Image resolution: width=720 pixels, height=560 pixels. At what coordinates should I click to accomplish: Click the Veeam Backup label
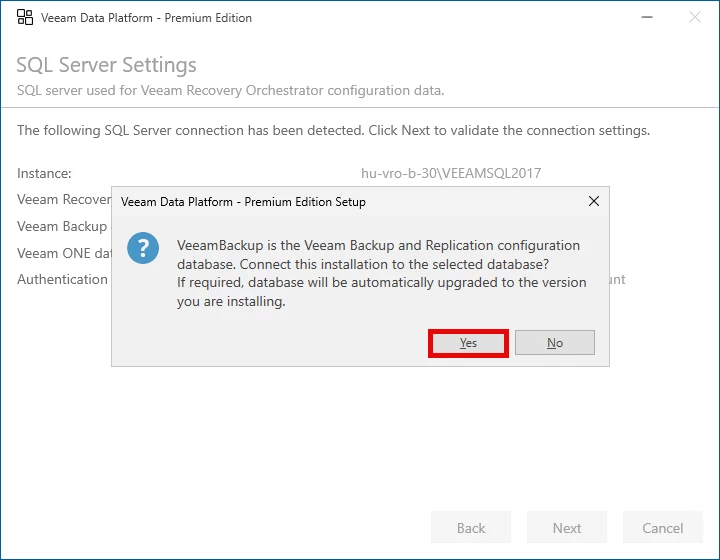pyautogui.click(x=62, y=226)
